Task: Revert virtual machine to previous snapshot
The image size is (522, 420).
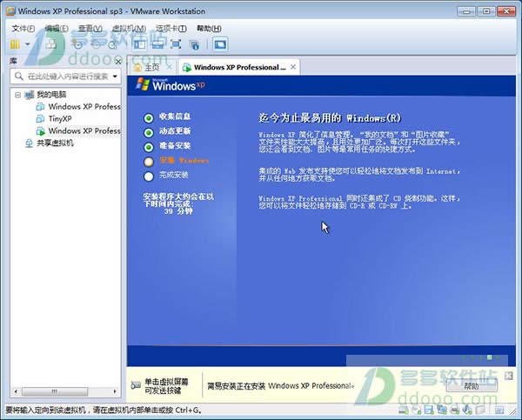Action: point(96,44)
